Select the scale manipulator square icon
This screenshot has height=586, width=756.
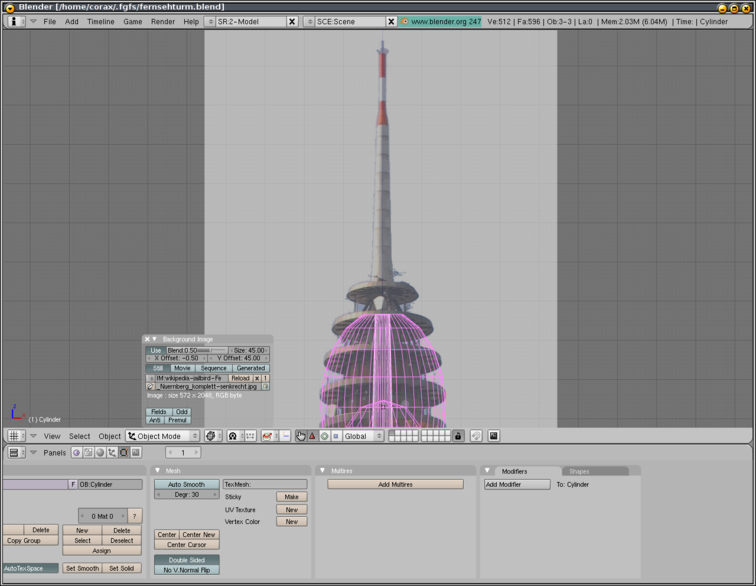click(x=336, y=436)
